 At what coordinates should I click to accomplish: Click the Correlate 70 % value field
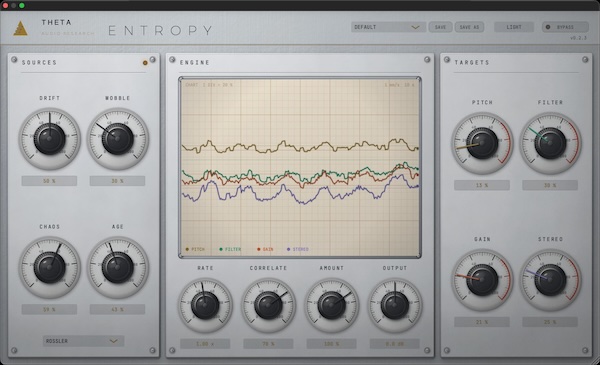[x=268, y=344]
